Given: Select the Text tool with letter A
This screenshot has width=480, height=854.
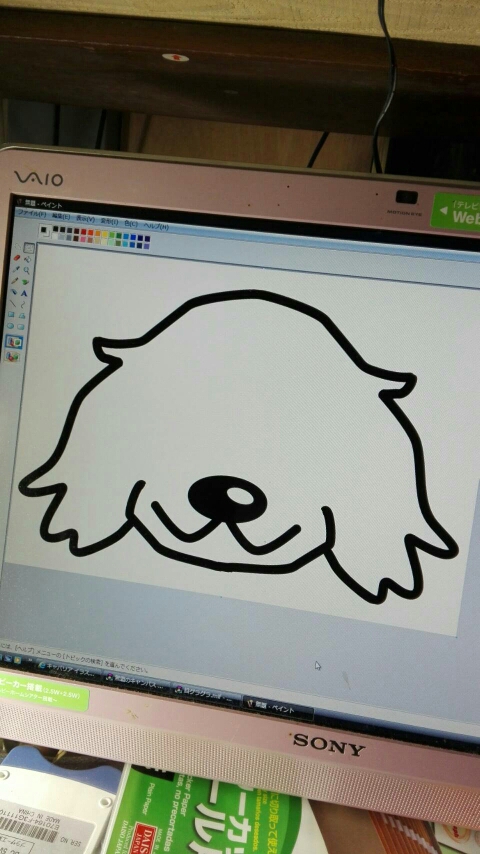Looking at the screenshot, I should (24, 294).
